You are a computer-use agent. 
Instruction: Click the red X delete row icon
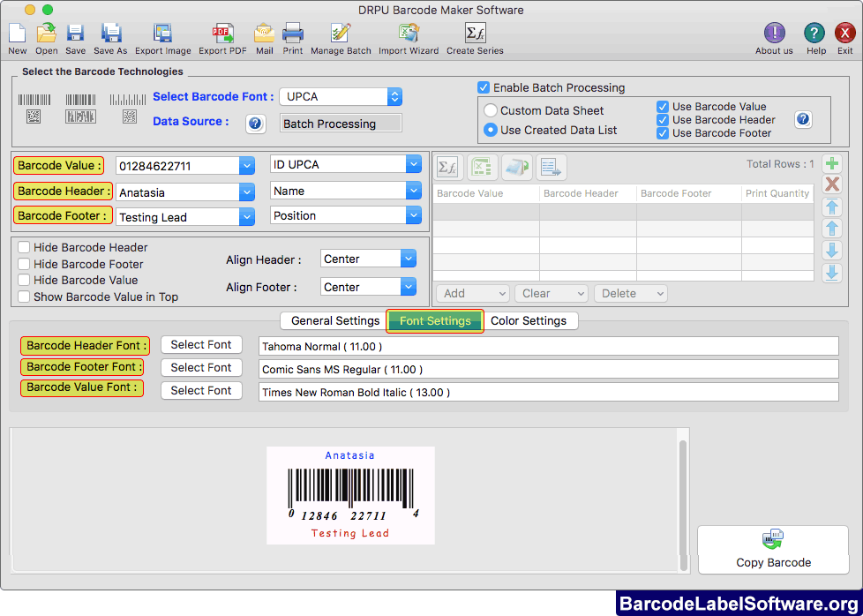831,184
